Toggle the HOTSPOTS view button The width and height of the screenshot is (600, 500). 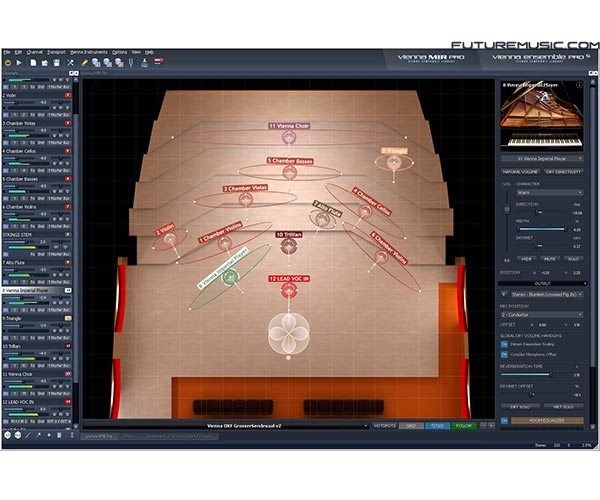point(385,426)
